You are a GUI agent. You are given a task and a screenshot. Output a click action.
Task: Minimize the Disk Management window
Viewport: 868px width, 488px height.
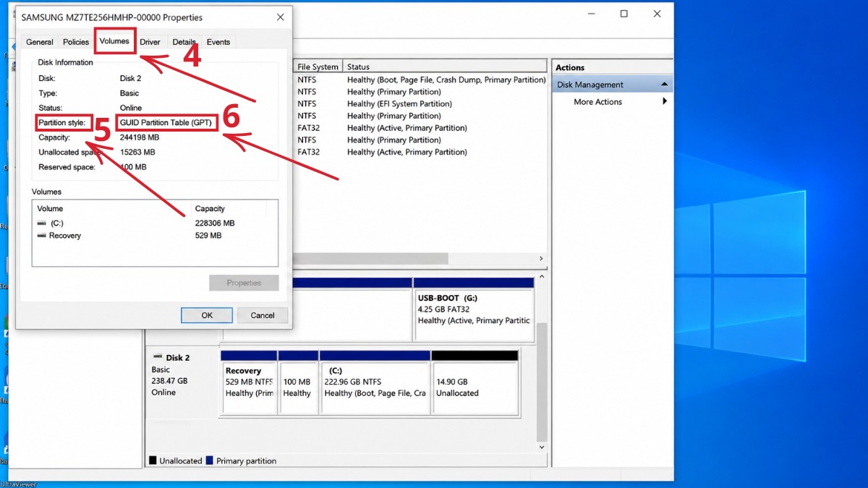pyautogui.click(x=590, y=14)
